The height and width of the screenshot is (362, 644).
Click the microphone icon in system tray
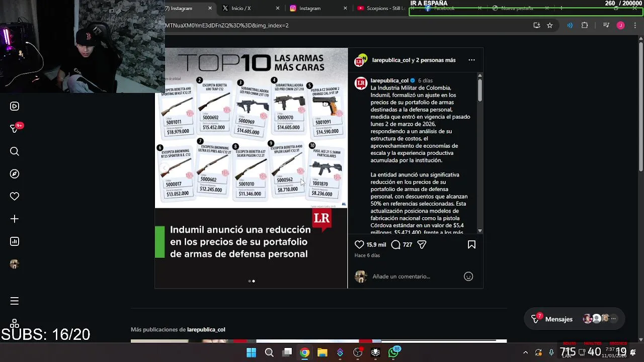[x=551, y=352]
